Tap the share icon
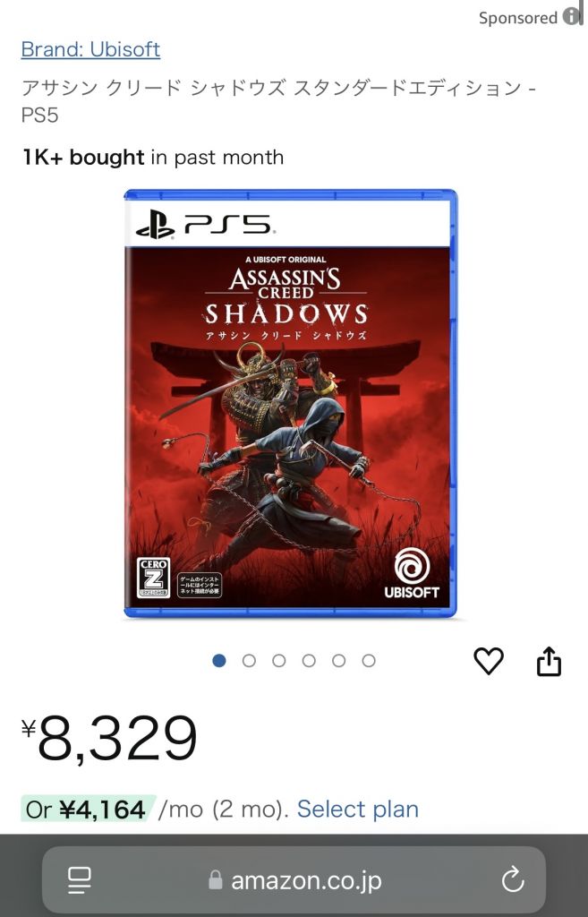The image size is (588, 917). click(549, 661)
